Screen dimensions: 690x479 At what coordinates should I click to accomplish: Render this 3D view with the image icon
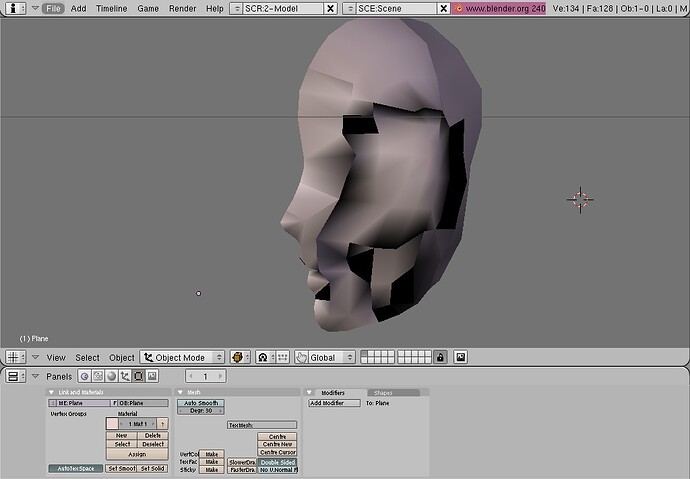(x=460, y=357)
